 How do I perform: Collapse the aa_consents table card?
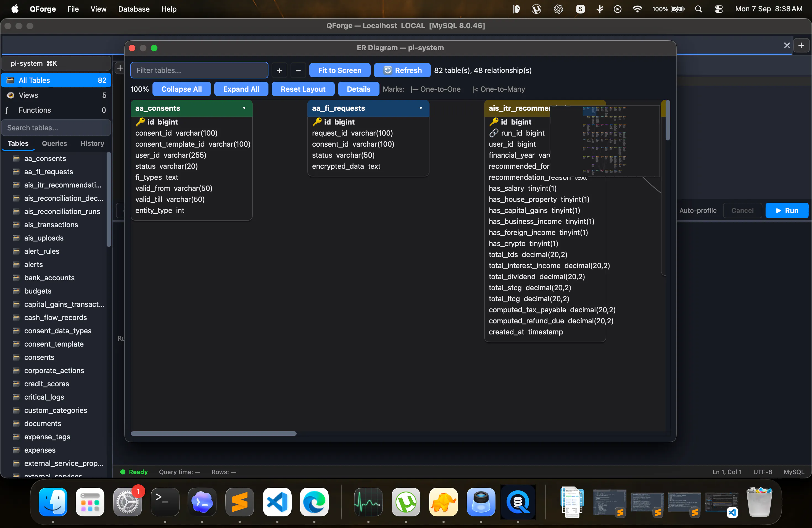pos(244,109)
